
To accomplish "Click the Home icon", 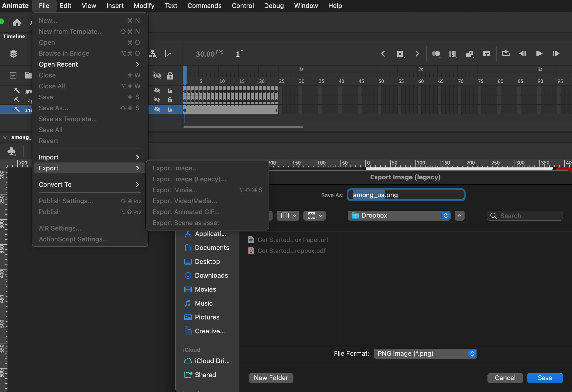I will 17,23.
